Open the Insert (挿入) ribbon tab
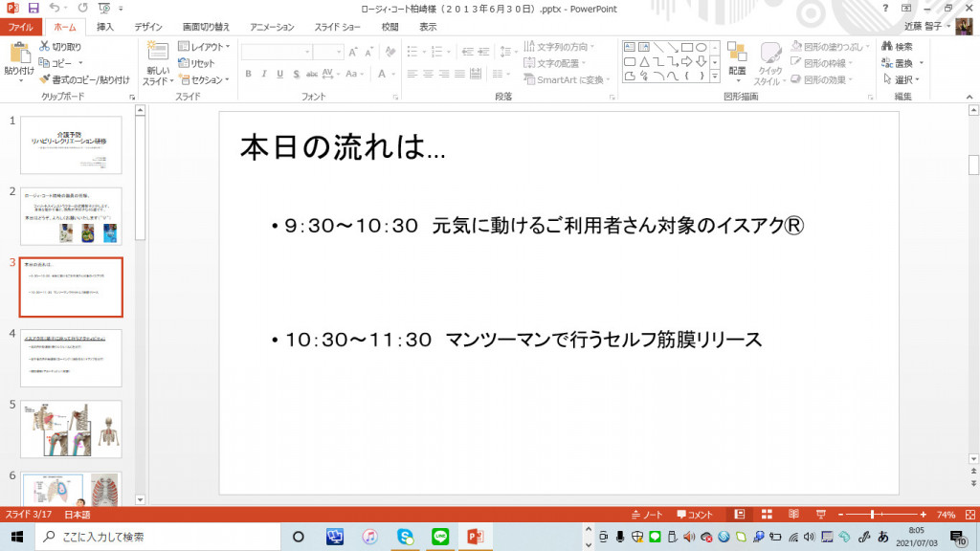 (105, 27)
